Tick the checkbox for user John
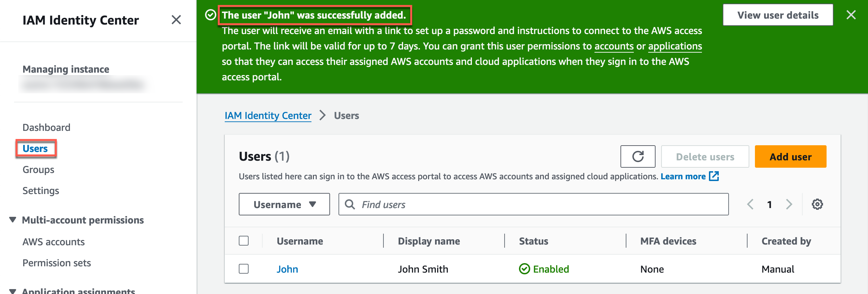The image size is (868, 294). coord(244,269)
